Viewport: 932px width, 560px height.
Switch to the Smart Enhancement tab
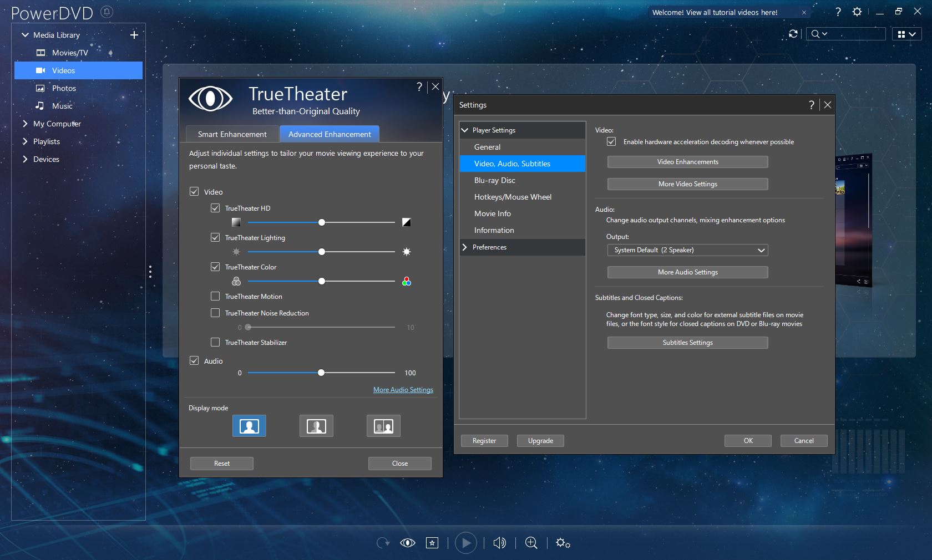coord(232,134)
